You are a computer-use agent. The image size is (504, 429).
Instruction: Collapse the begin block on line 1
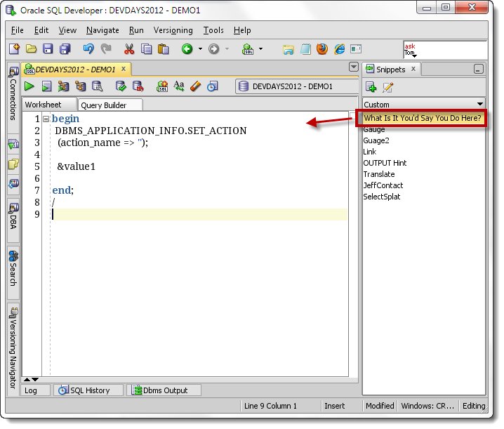[46, 119]
